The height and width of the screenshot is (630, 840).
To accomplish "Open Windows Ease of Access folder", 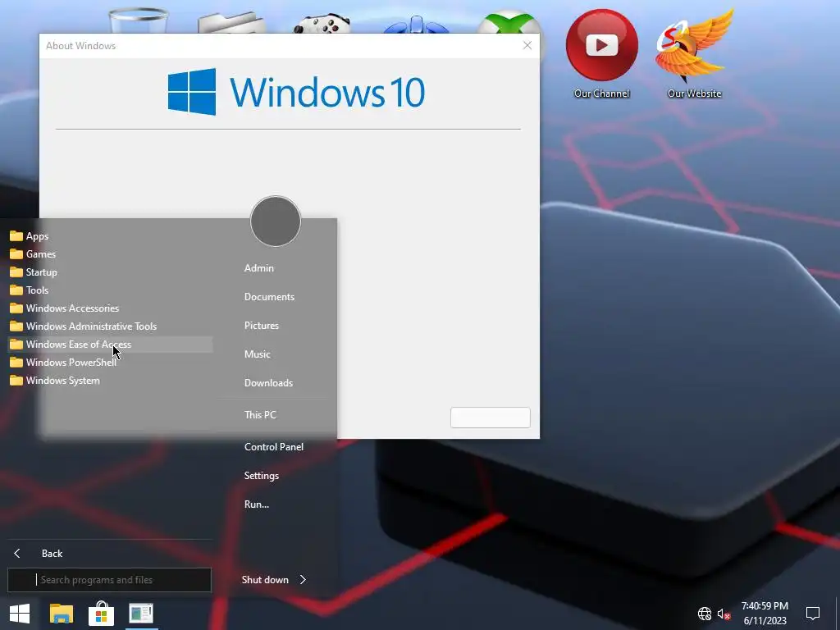I will pos(110,345).
